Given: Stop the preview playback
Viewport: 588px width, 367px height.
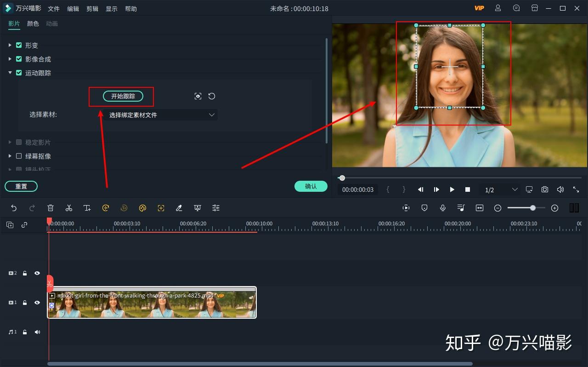Looking at the screenshot, I should coord(468,189).
